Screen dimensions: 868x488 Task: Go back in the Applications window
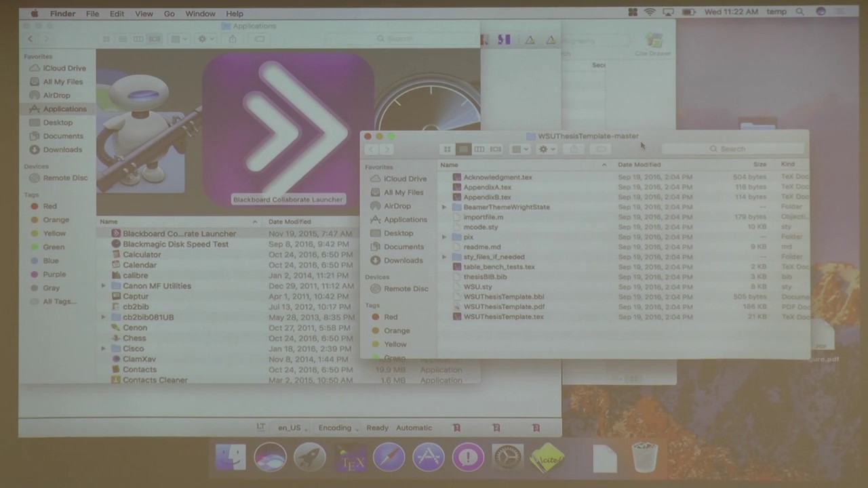coord(30,39)
